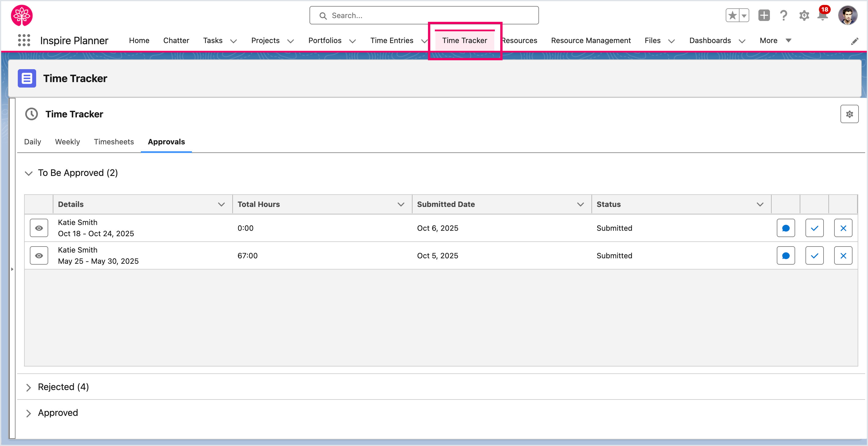Expand the Rejected (4) section
Viewport: 868px width, 446px height.
29,387
